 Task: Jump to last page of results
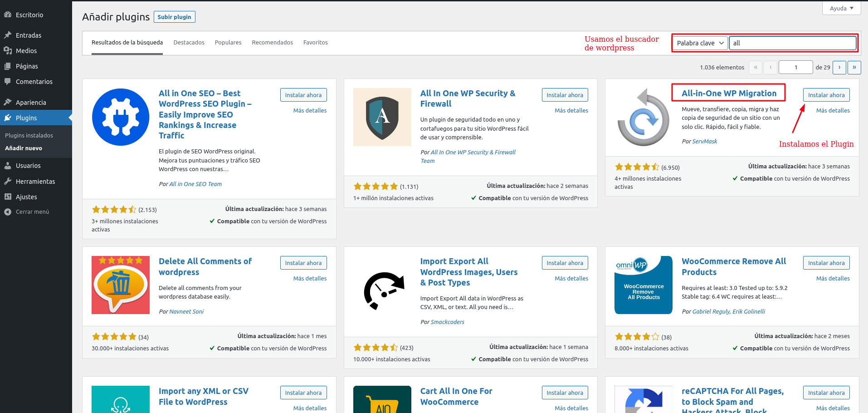tap(854, 67)
